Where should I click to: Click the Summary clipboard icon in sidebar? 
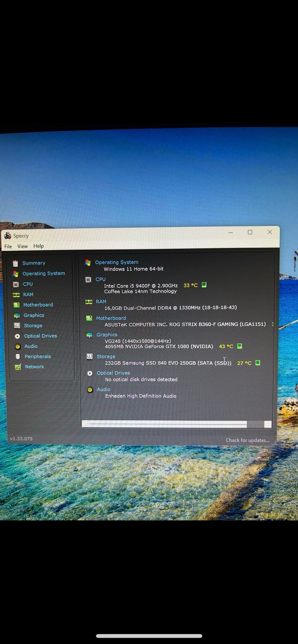[16, 263]
